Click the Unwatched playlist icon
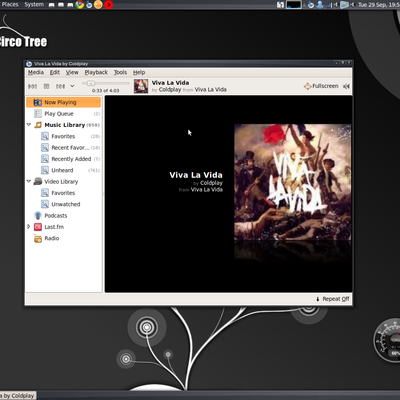The width and height of the screenshot is (400, 400). tap(45, 204)
